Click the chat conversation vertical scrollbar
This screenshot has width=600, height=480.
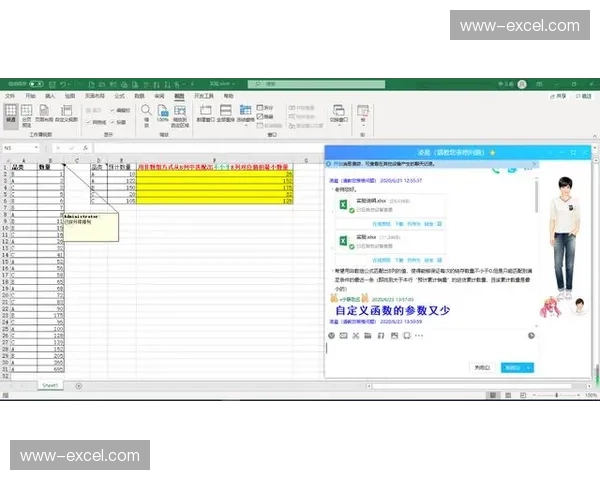coord(536,196)
